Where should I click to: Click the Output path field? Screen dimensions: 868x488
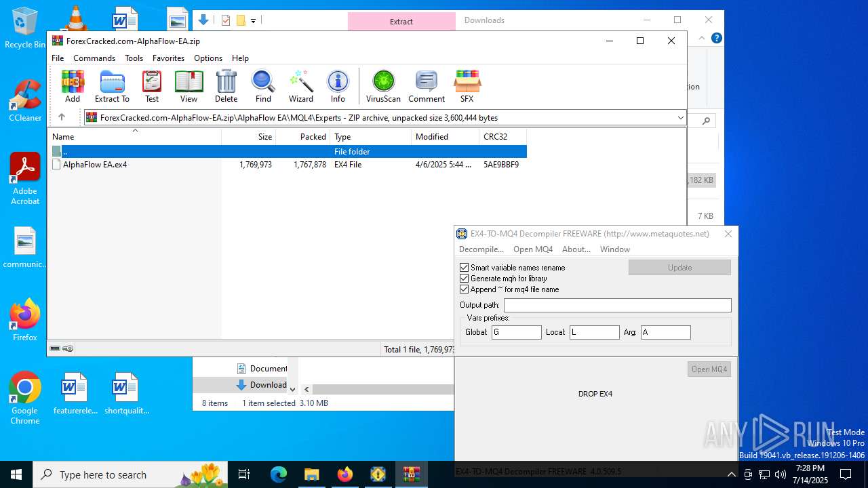point(617,305)
